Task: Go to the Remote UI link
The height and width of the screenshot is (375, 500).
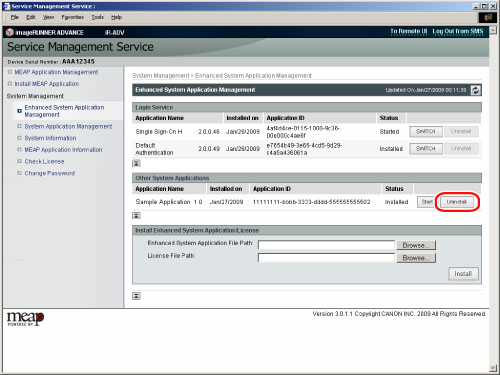Action: 409,31
